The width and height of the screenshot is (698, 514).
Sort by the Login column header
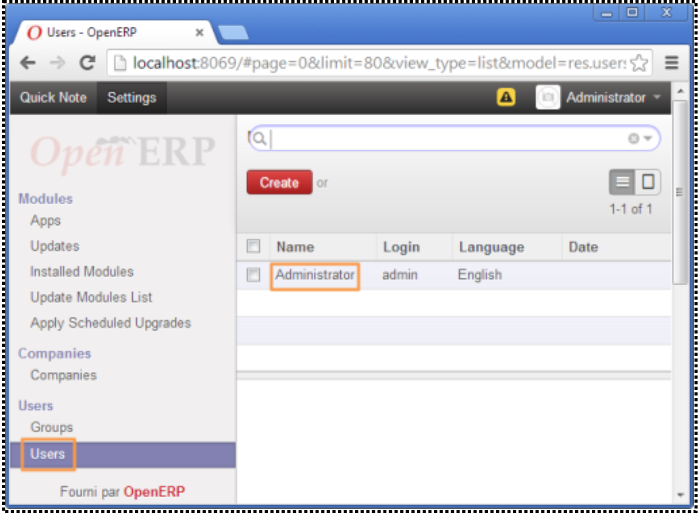(x=402, y=247)
